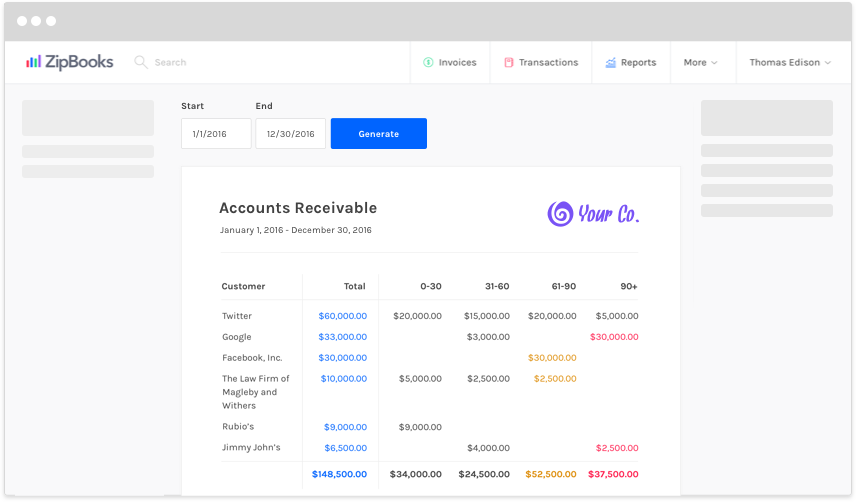This screenshot has width=856, height=502.
Task: Click the Transactions pink icon
Action: tap(509, 63)
